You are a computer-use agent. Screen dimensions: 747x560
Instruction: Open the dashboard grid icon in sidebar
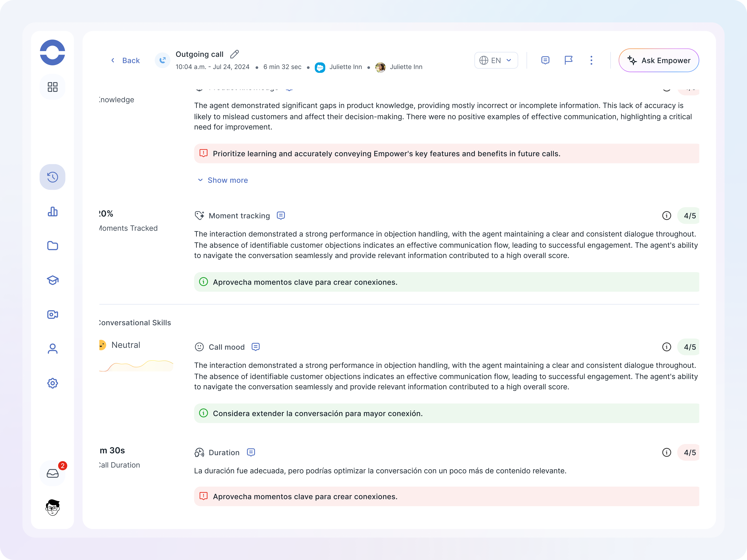[x=52, y=87]
